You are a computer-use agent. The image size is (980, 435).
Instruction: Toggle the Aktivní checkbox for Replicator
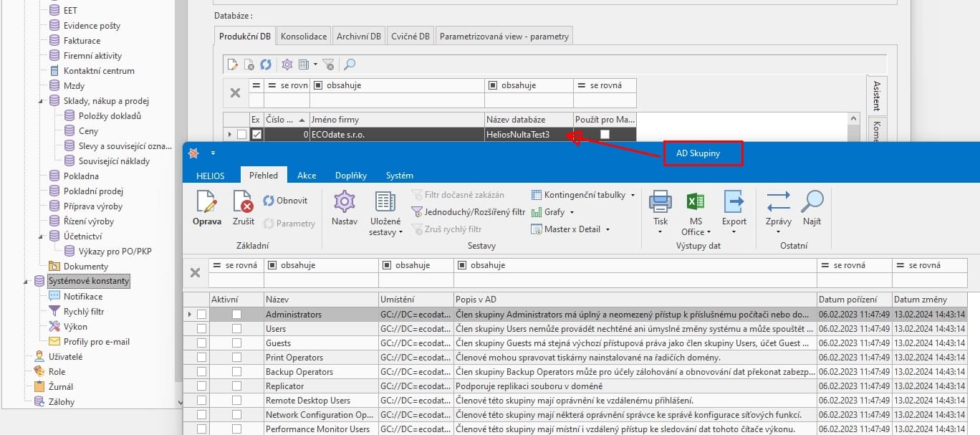pyautogui.click(x=236, y=386)
